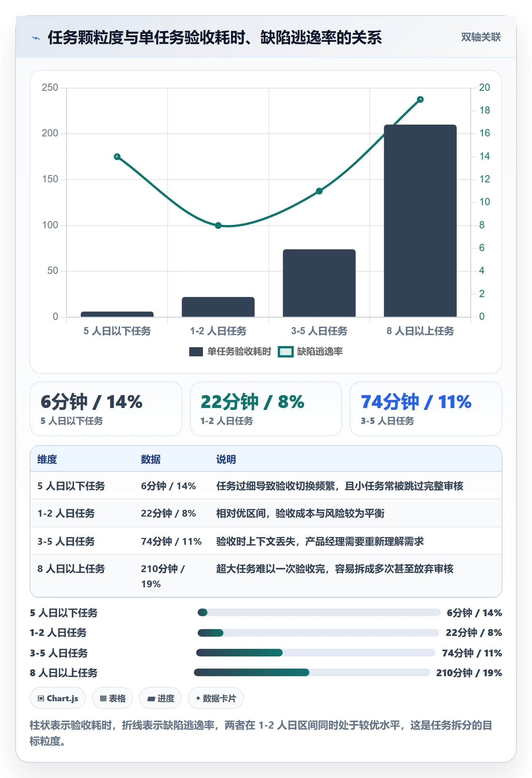Click the lightning icon beside the title
The width and height of the screenshot is (532, 778).
point(36,38)
